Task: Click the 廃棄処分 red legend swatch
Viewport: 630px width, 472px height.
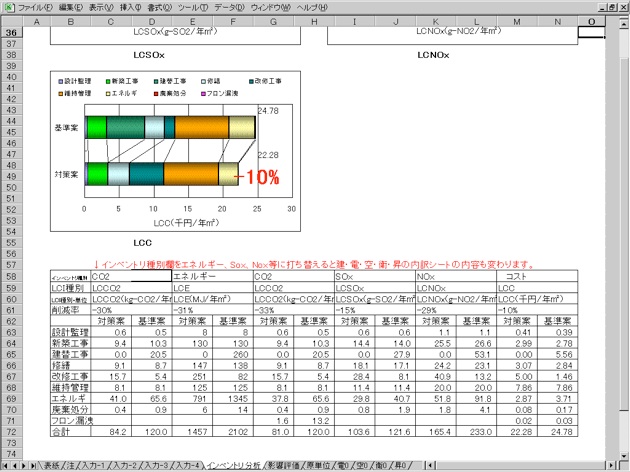Action: click(155, 94)
